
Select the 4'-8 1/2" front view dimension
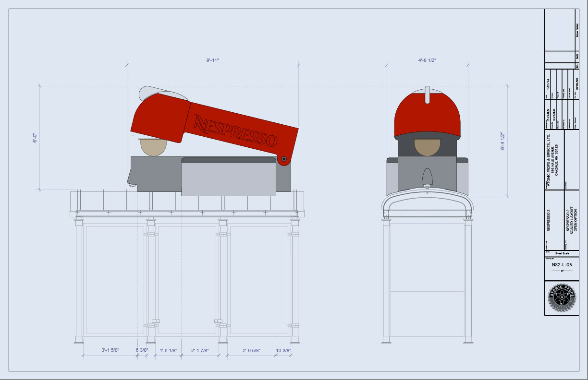tap(427, 60)
